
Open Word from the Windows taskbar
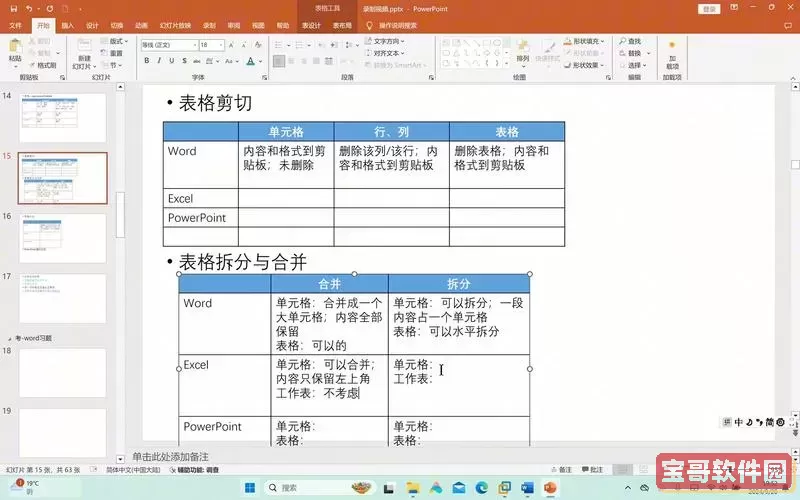pyautogui.click(x=527, y=488)
